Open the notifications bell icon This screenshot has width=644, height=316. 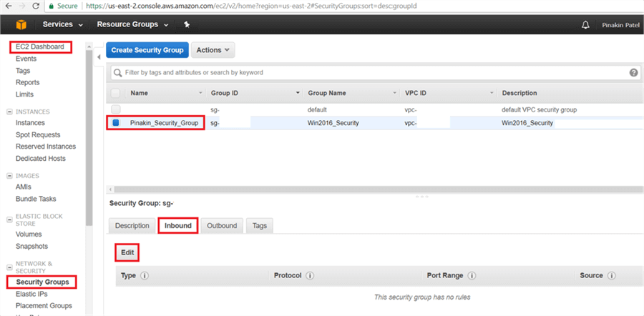point(585,25)
